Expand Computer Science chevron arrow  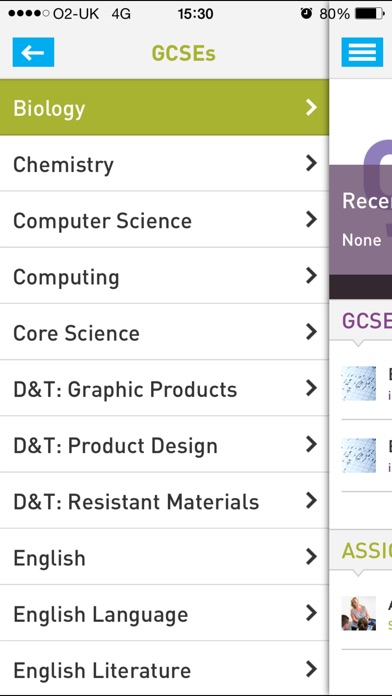[x=312, y=219]
